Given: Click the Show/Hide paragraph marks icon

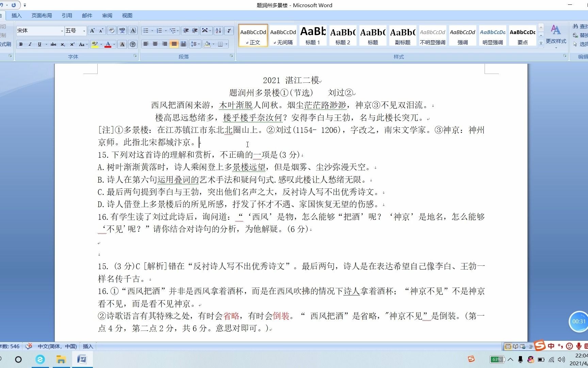Looking at the screenshot, I should 229,31.
